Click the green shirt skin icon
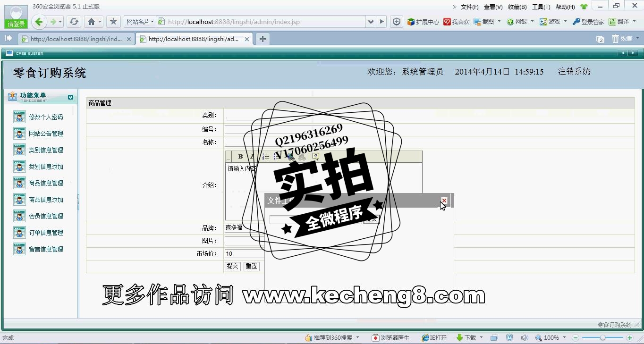The image size is (644, 344). (584, 7)
